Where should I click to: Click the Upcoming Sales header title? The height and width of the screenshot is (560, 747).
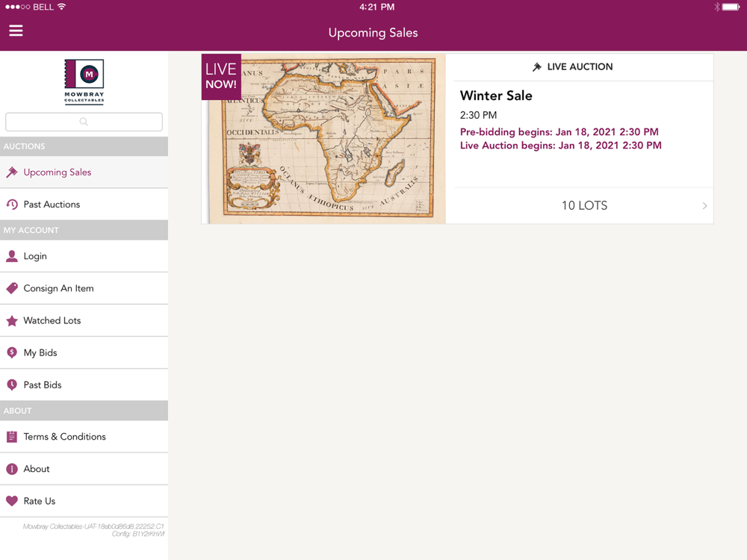[x=373, y=33]
